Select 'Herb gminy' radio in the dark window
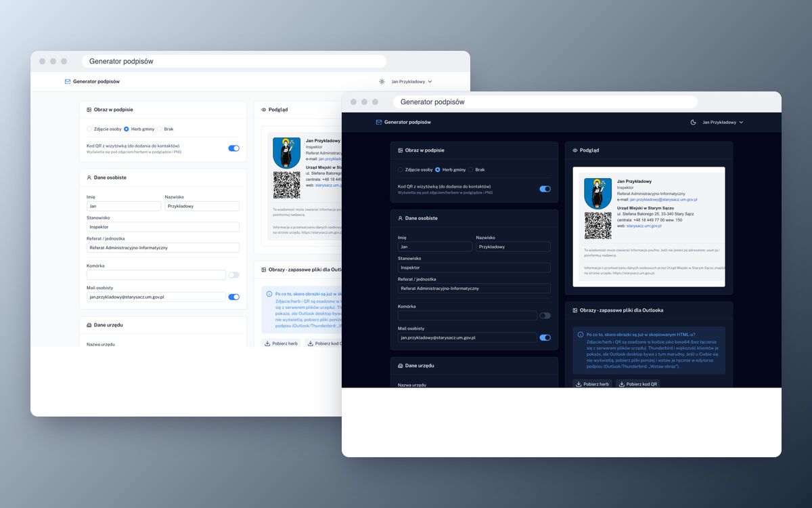This screenshot has height=508, width=812. click(437, 169)
